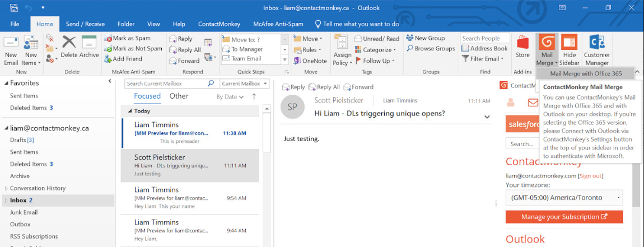644x247 pixels.
Task: Open the ContactMonkey ribbon tab
Action: (x=219, y=24)
